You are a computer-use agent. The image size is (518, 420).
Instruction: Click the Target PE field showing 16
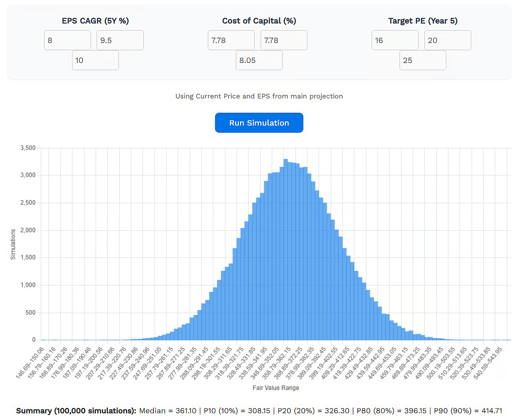(x=395, y=40)
